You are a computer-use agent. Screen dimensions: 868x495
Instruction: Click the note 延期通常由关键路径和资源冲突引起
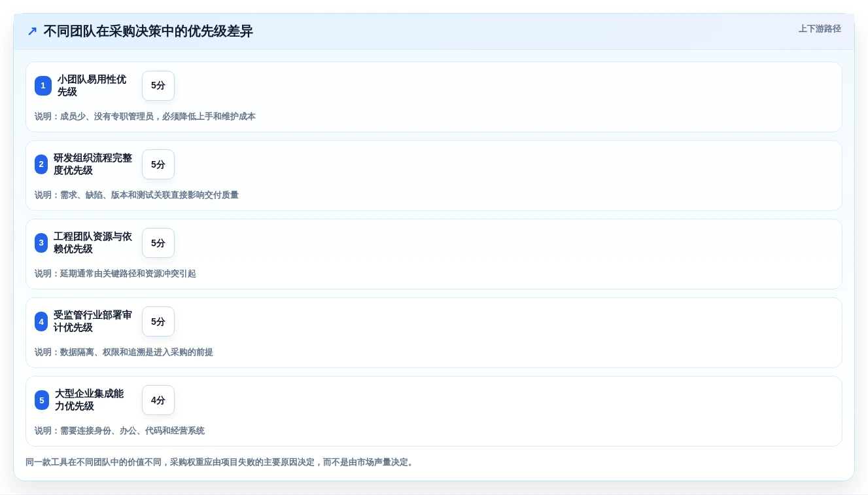tap(115, 274)
